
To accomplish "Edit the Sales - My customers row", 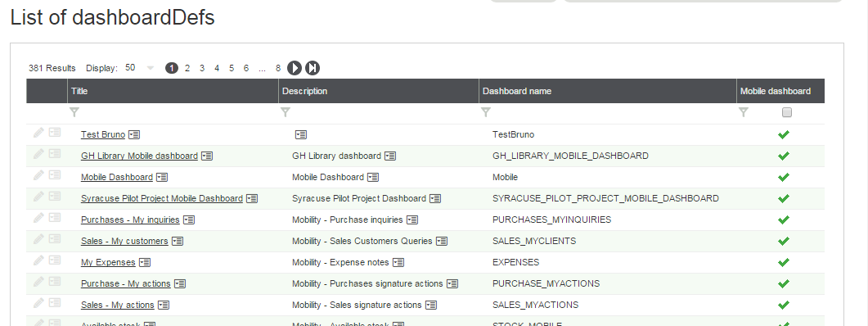I will pos(38,239).
